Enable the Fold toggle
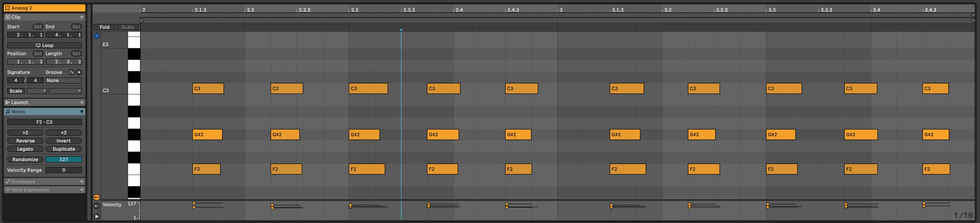Image resolution: width=980 pixels, height=223 pixels. pyautogui.click(x=105, y=27)
